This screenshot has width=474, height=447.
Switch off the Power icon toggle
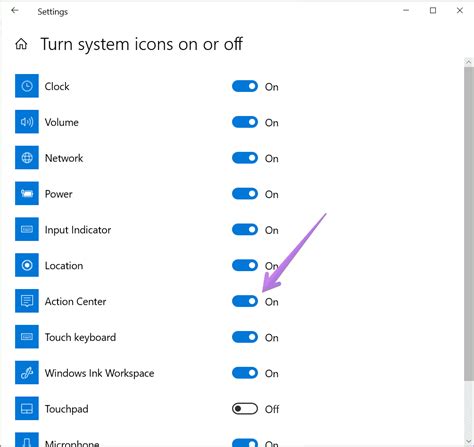pos(245,194)
